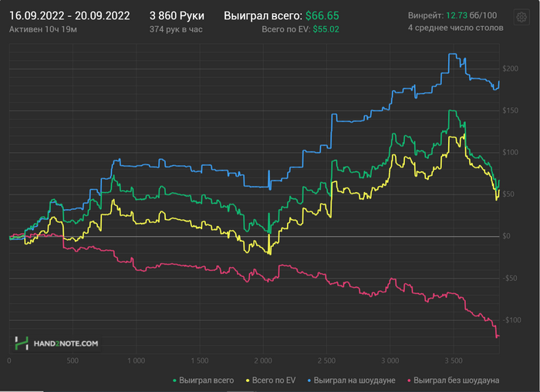The image size is (540, 392).
Task: Toggle the Выиграл на шоудауне series label
Action: pos(354,380)
